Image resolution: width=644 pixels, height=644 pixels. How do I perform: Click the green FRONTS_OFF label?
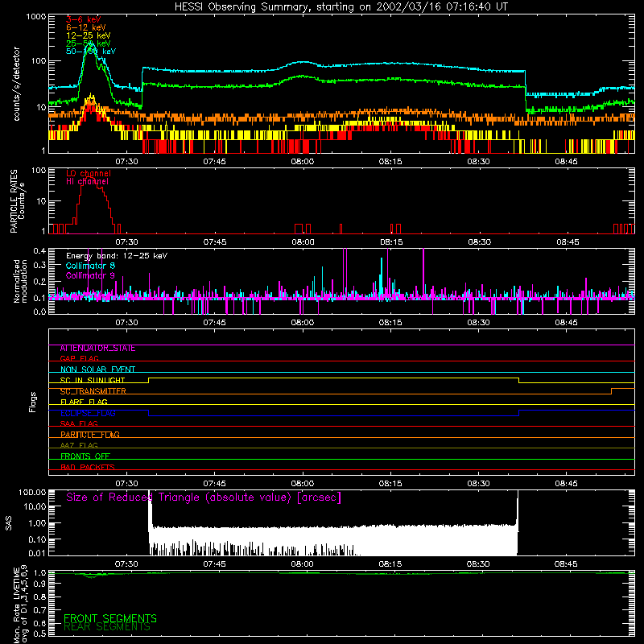point(85,456)
